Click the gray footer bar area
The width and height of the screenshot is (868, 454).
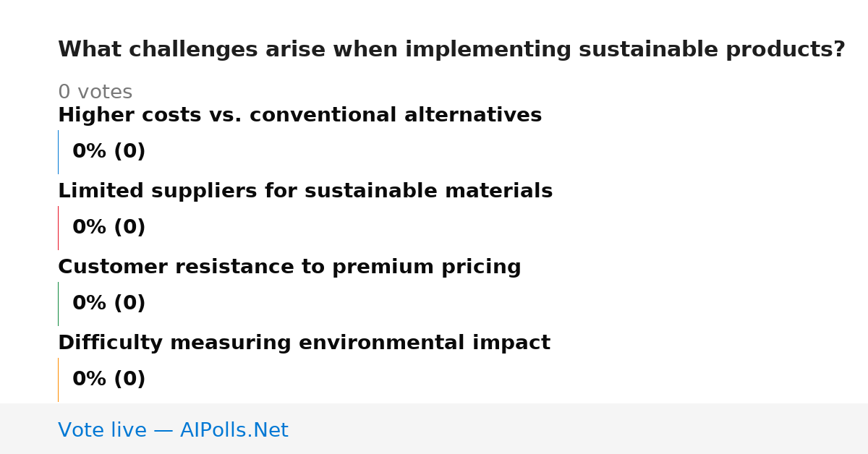point(434,429)
